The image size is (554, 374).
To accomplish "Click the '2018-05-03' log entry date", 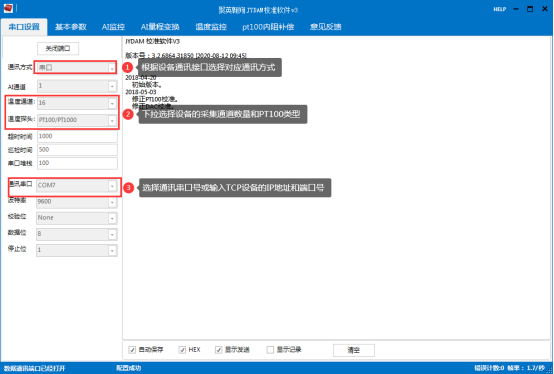I will [141, 92].
